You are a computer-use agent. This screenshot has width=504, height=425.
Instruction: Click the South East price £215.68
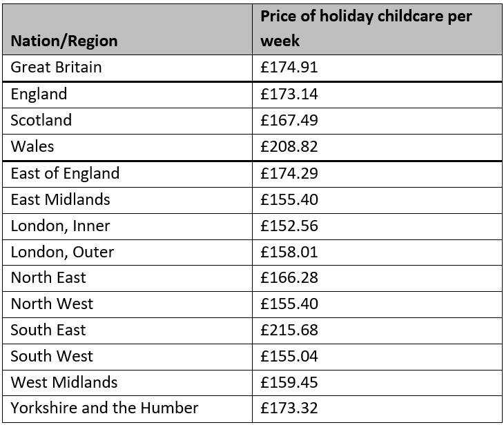pyautogui.click(x=377, y=330)
